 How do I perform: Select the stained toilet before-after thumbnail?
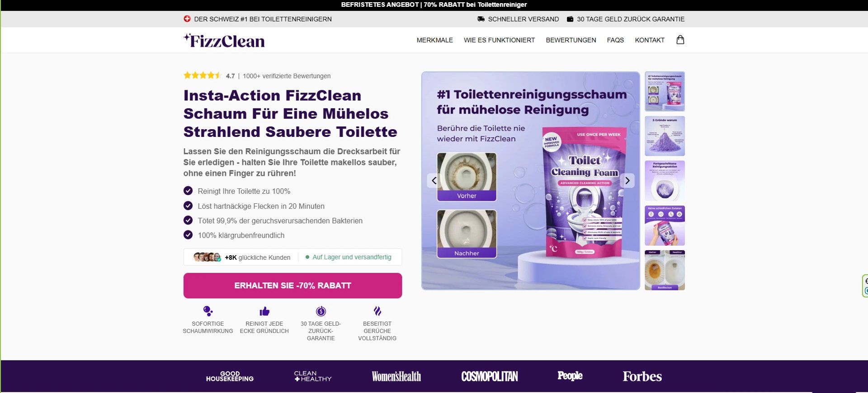(x=665, y=270)
